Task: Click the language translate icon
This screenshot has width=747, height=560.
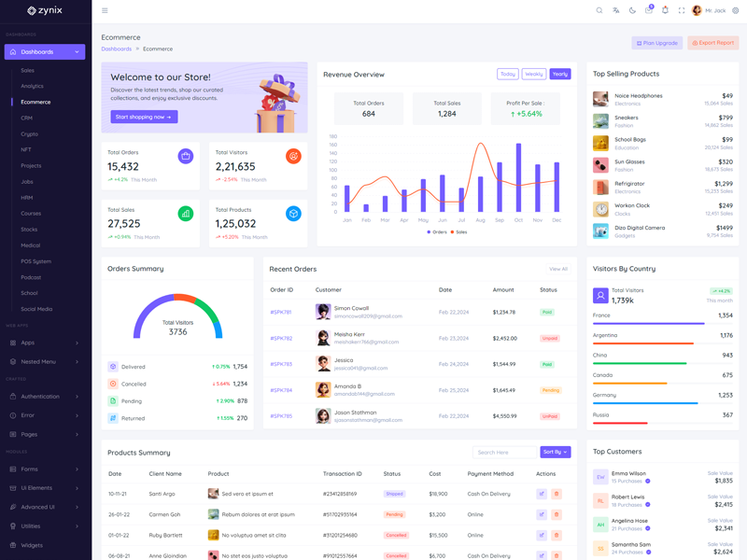Action: point(615,10)
